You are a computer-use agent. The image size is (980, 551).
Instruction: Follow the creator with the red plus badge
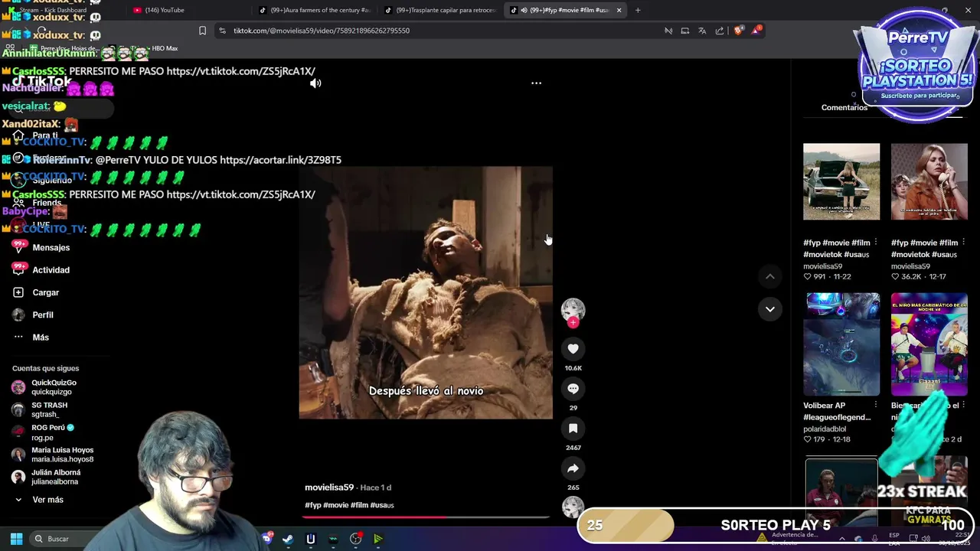click(573, 323)
